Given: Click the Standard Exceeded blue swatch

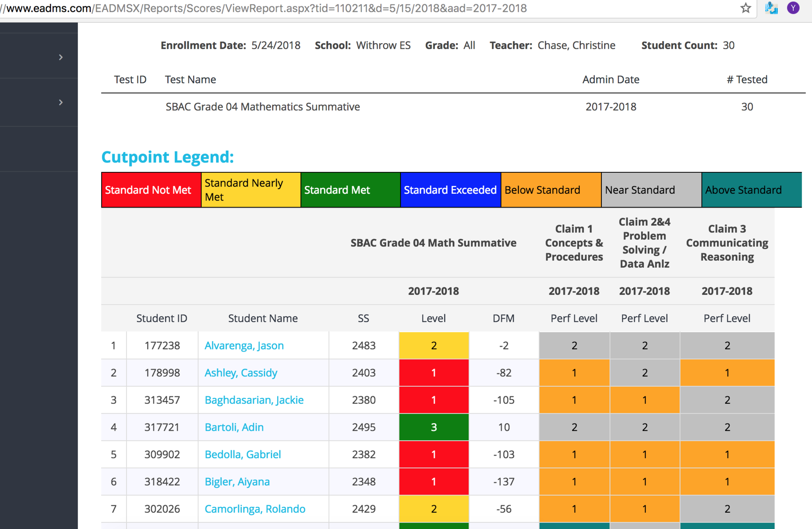Looking at the screenshot, I should (450, 190).
